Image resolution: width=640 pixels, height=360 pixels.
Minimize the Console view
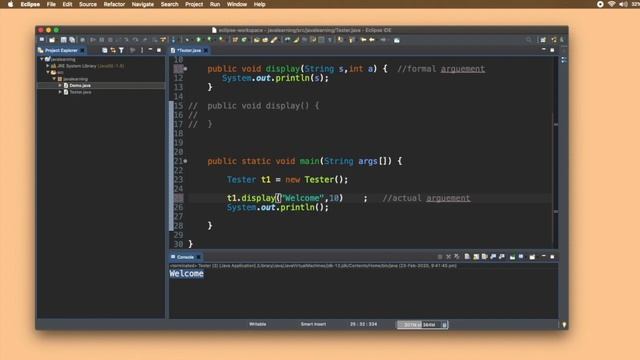tap(544, 256)
